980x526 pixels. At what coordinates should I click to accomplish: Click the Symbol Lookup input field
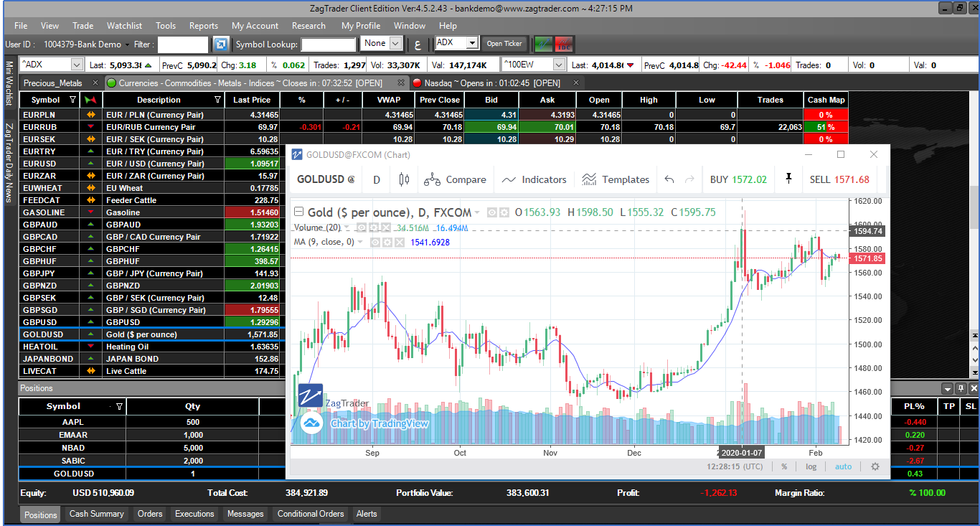point(329,44)
